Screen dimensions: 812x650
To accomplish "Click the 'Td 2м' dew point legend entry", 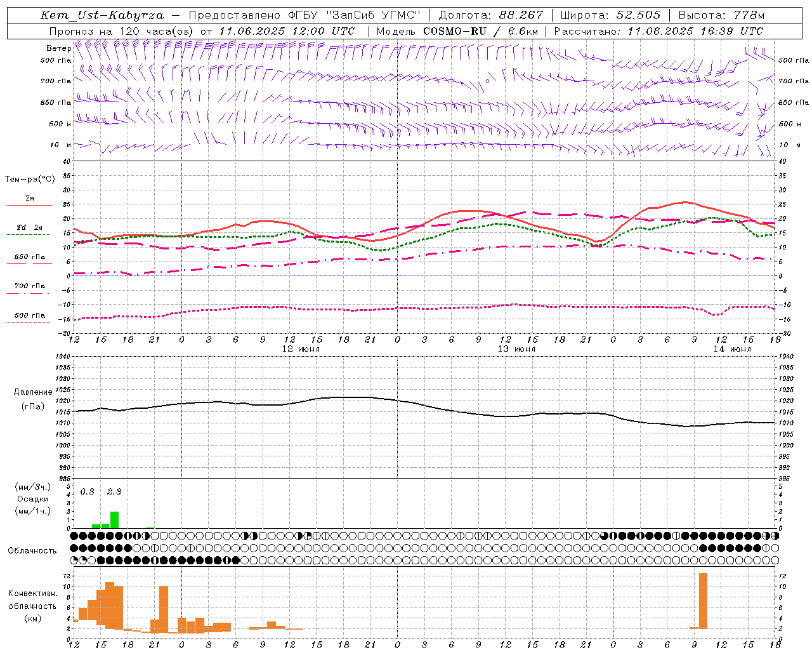I will tap(29, 227).
